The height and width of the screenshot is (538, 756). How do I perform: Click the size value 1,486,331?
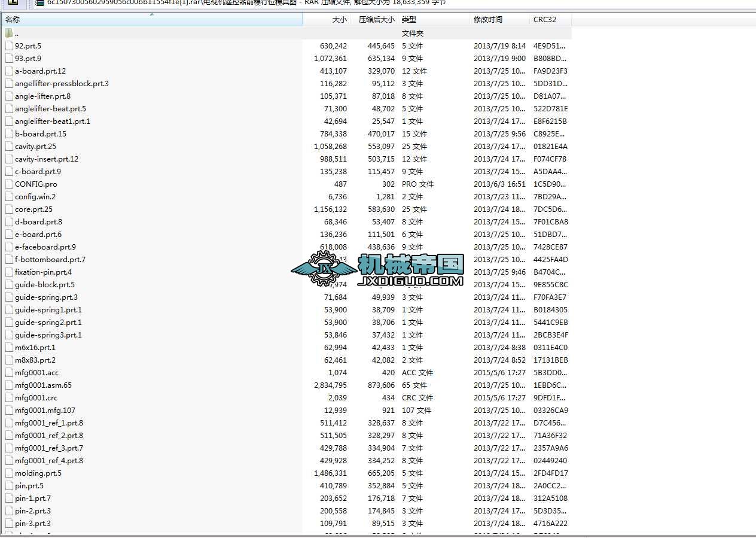[x=330, y=473]
